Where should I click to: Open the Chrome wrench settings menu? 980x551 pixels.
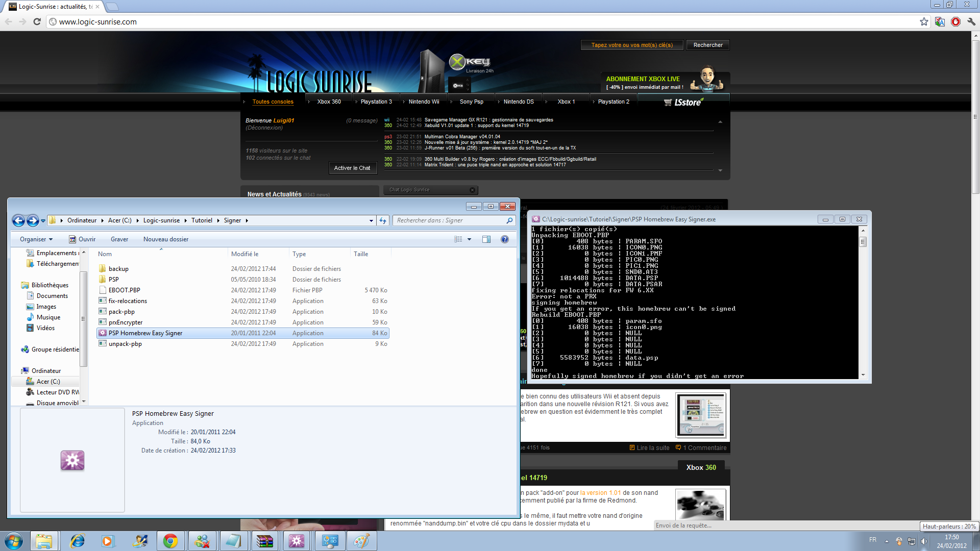tap(971, 21)
